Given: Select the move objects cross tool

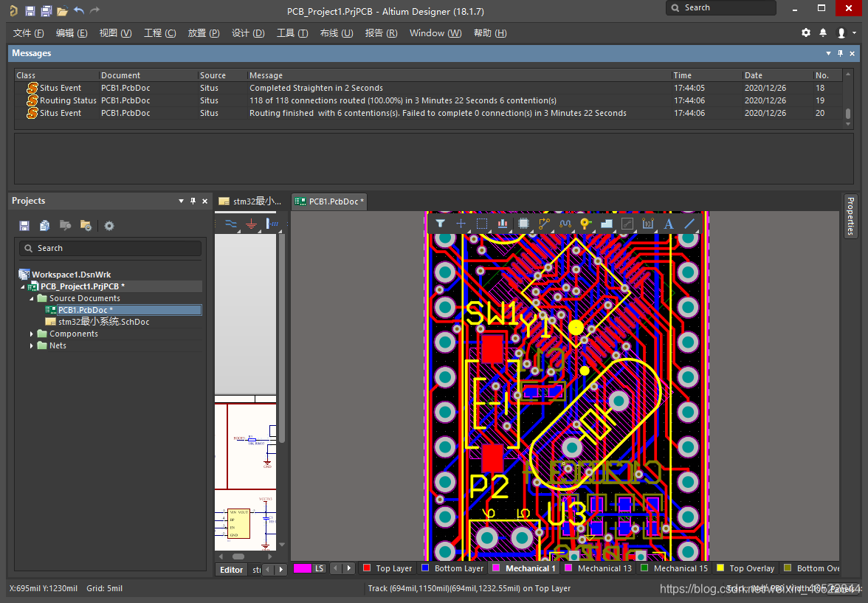Looking at the screenshot, I should 461,224.
